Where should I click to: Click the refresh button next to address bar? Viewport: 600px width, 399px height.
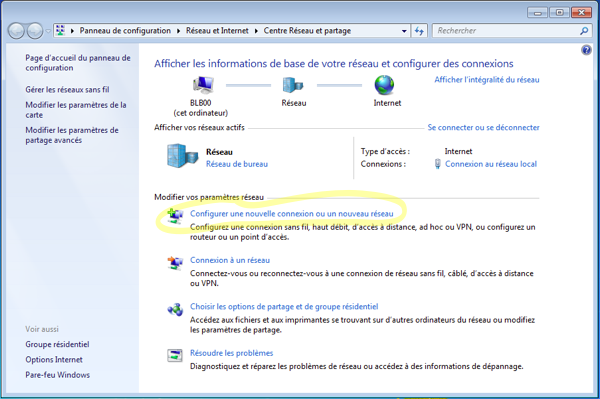pos(419,31)
